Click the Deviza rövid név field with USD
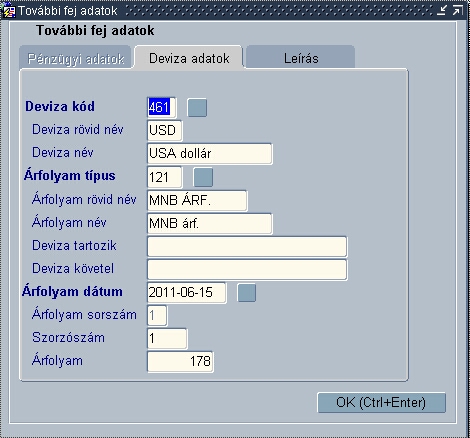470x438 pixels. click(x=165, y=130)
